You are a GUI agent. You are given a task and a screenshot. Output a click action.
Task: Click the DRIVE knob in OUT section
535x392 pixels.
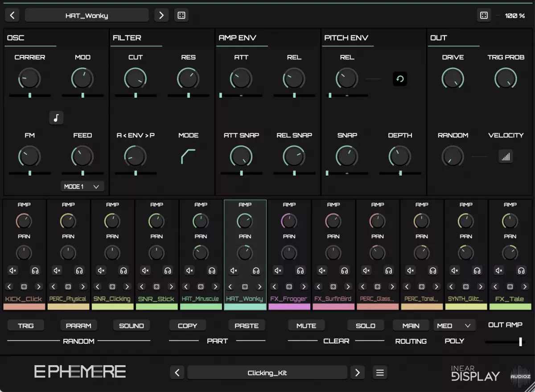coord(453,79)
